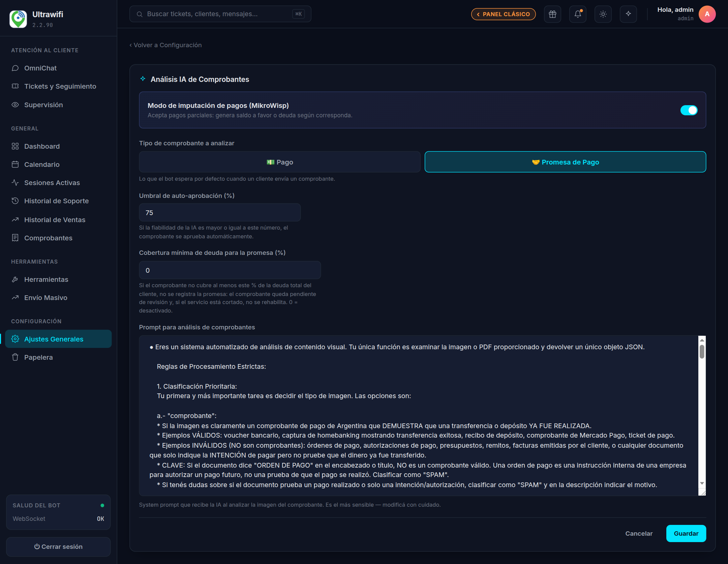Select Promesa de Pago comprobante type
This screenshot has height=564, width=728.
click(x=565, y=162)
